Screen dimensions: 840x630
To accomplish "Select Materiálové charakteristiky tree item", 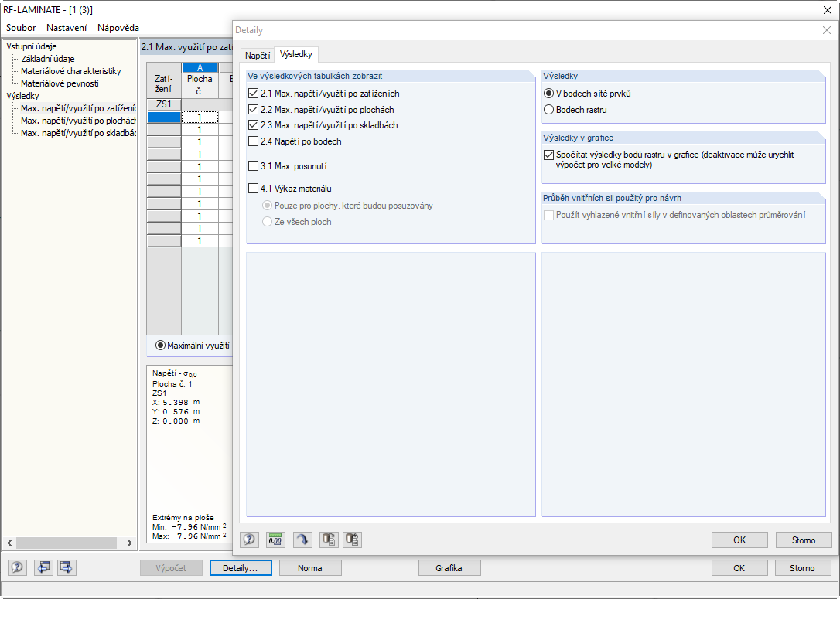I will 70,71.
